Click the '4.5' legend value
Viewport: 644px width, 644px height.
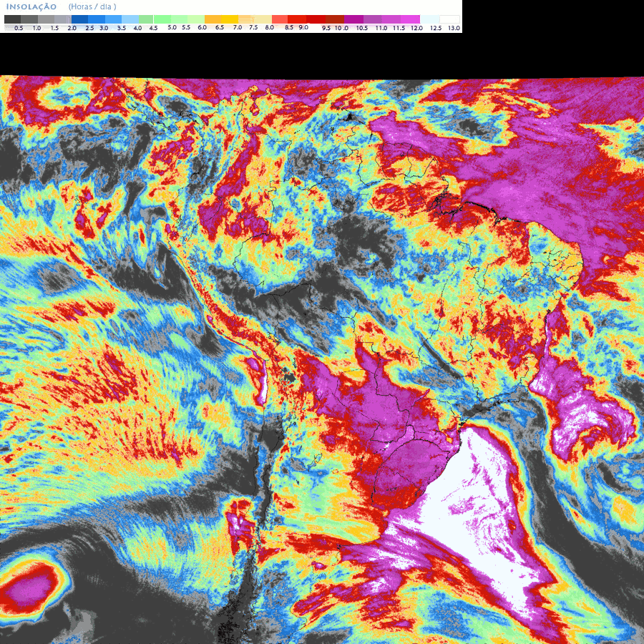[x=153, y=28]
